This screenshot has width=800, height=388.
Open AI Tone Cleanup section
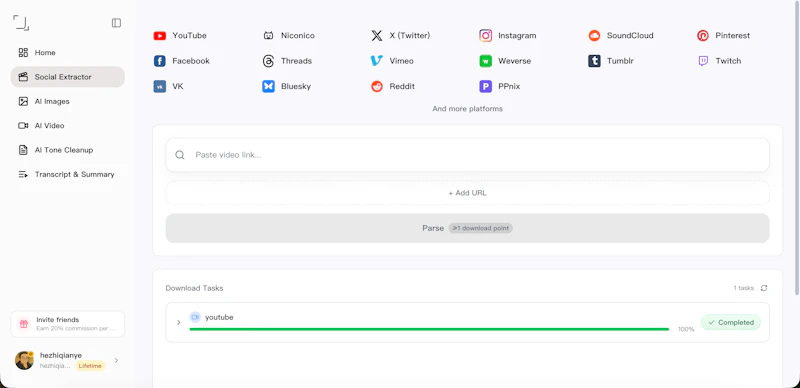pos(68,150)
